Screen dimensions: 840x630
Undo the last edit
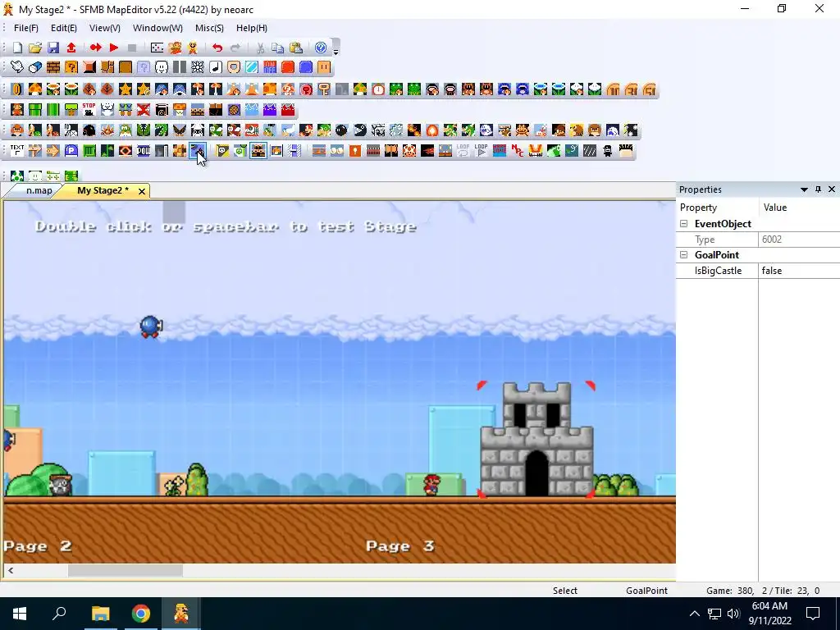pyautogui.click(x=217, y=48)
